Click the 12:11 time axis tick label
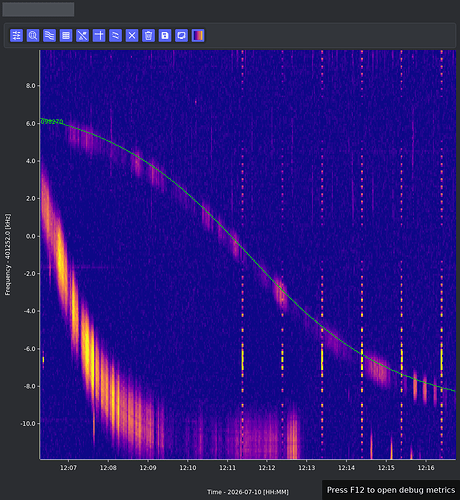The height and width of the screenshot is (500, 460). (227, 468)
